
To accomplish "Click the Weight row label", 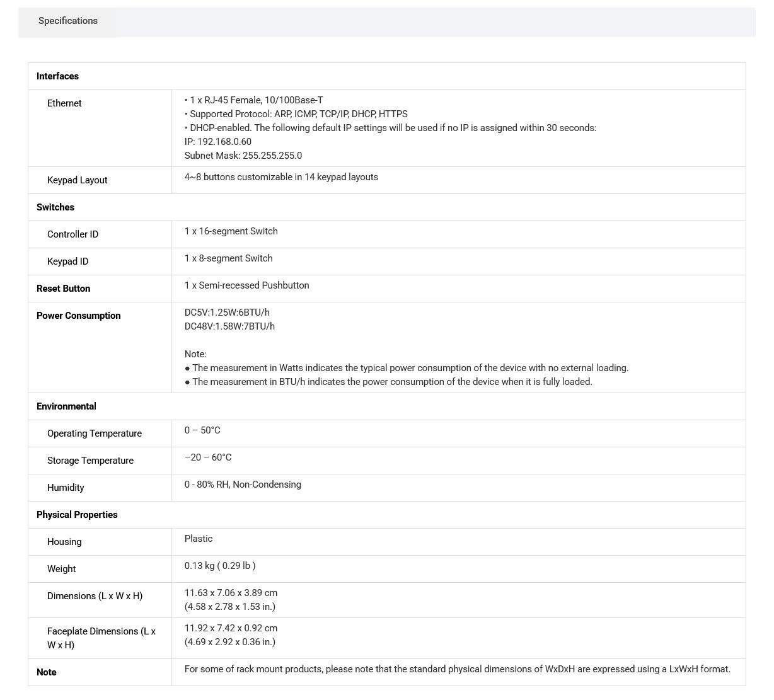I will point(61,569).
